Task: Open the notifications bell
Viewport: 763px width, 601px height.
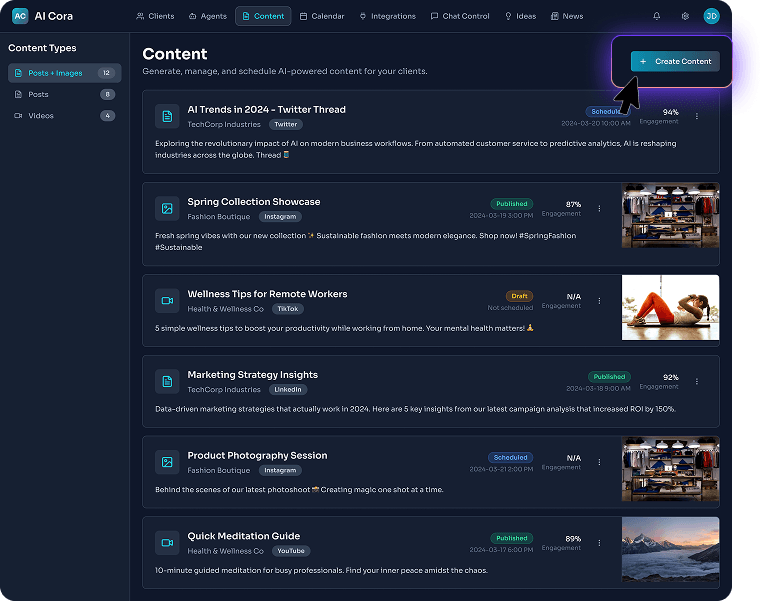Action: point(656,16)
